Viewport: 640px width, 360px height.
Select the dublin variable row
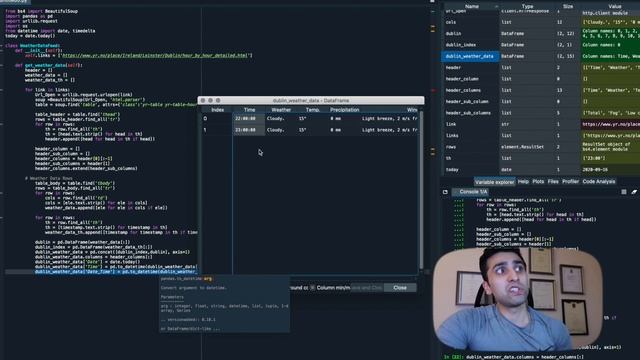click(x=541, y=33)
